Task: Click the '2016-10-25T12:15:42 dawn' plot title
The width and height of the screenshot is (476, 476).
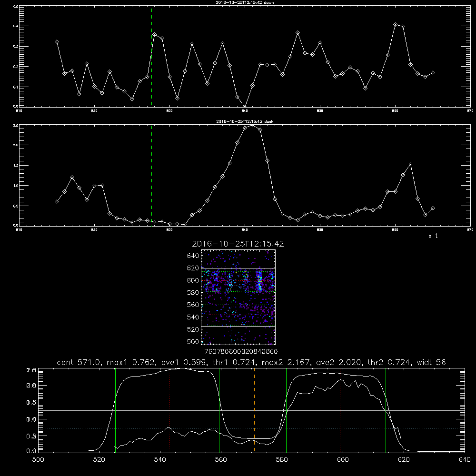Action: click(x=245, y=2)
